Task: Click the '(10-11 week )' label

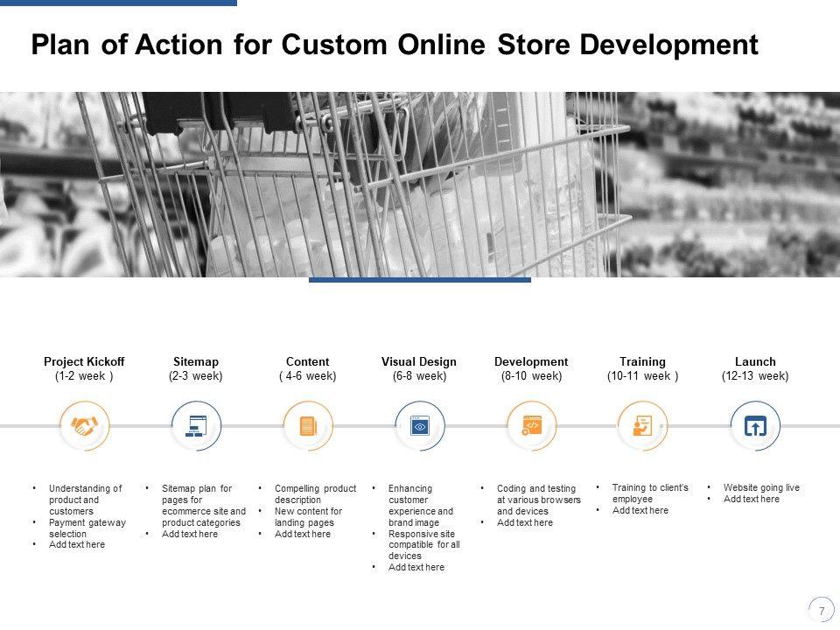Action: 643,376
